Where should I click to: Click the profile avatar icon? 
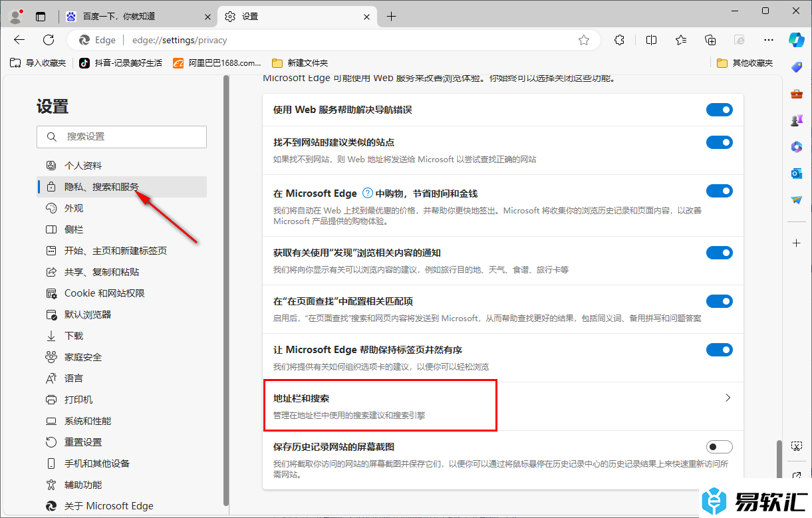(15, 17)
